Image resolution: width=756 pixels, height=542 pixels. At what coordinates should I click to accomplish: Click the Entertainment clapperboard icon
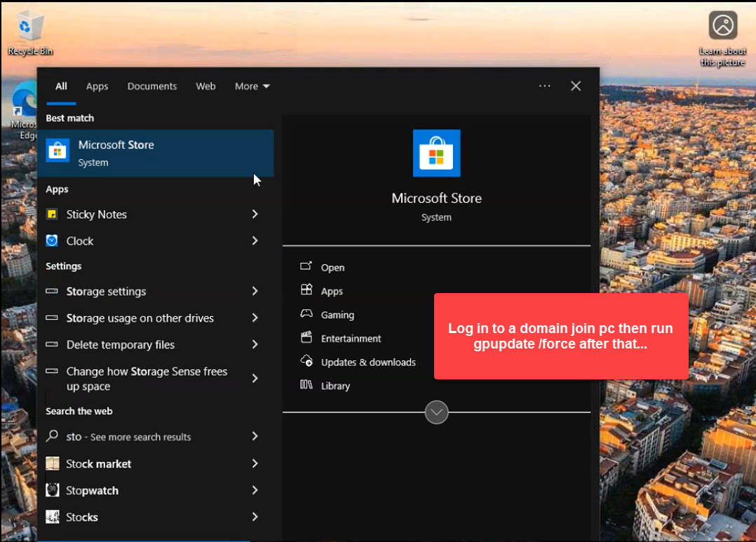tap(306, 337)
